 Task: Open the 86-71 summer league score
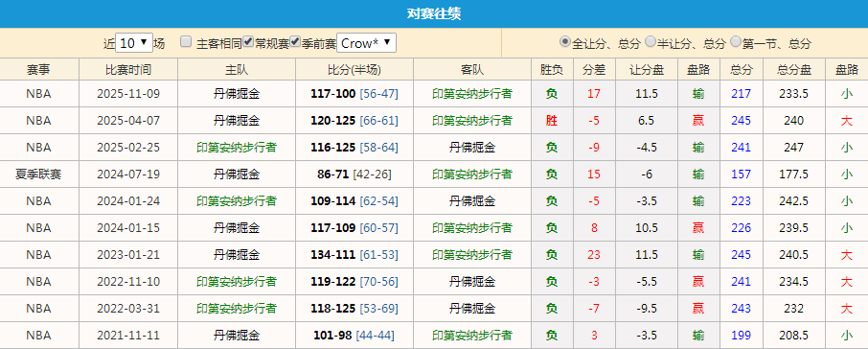coord(333,174)
